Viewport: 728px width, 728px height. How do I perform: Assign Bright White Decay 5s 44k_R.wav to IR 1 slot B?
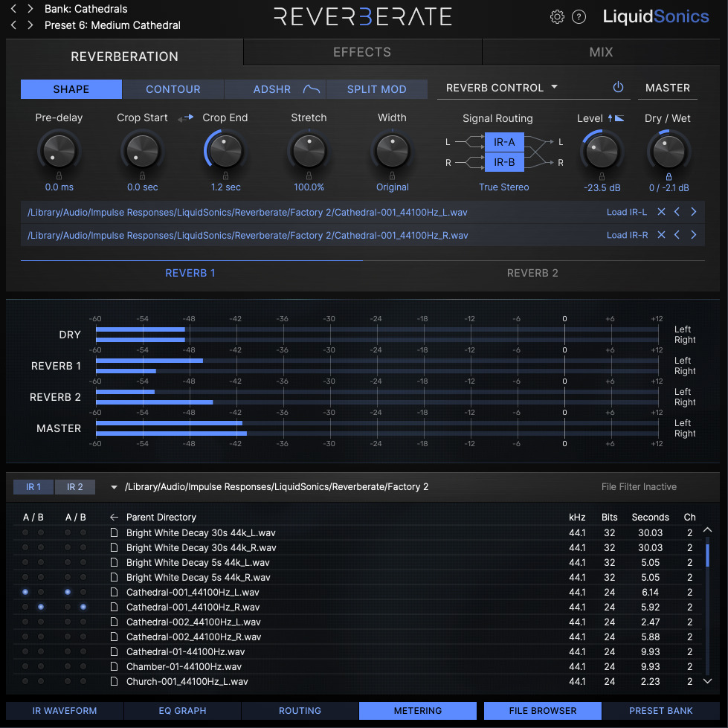[x=41, y=577]
